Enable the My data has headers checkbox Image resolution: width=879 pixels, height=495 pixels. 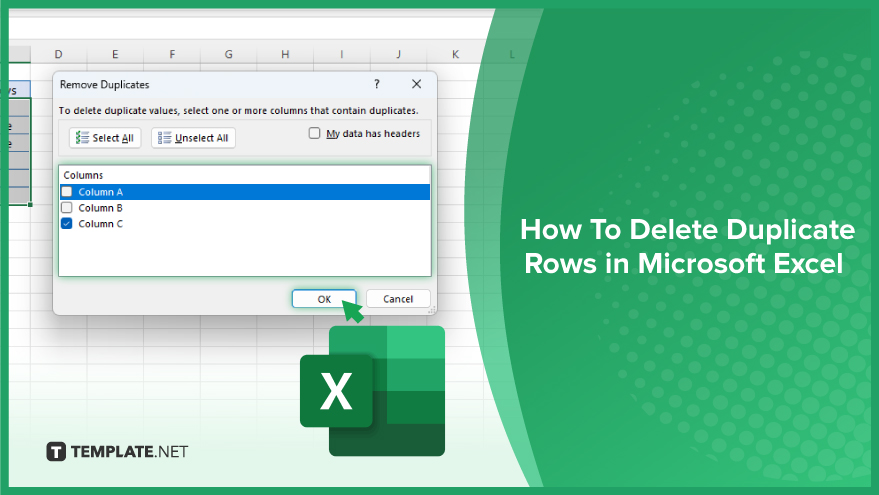(x=314, y=133)
